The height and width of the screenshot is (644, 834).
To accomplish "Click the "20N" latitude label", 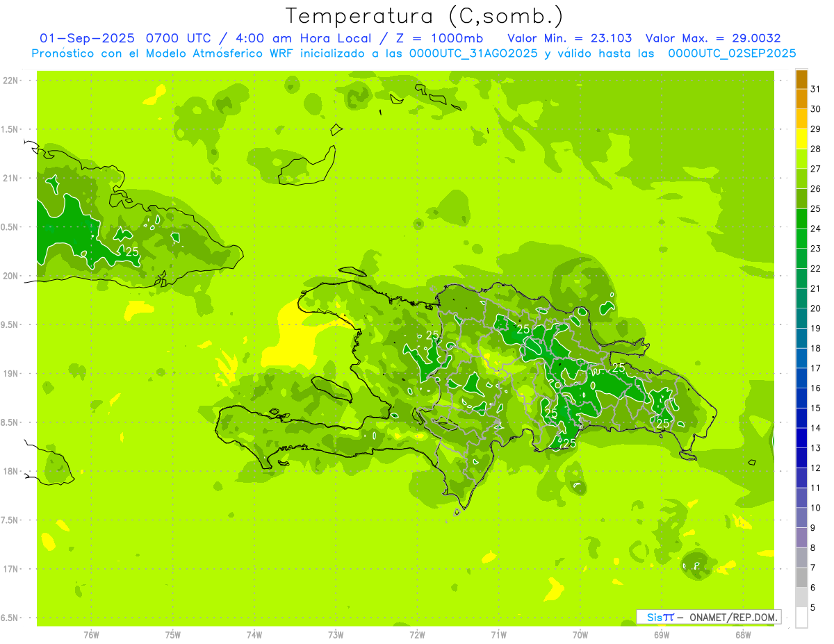I will pyautogui.click(x=10, y=276).
